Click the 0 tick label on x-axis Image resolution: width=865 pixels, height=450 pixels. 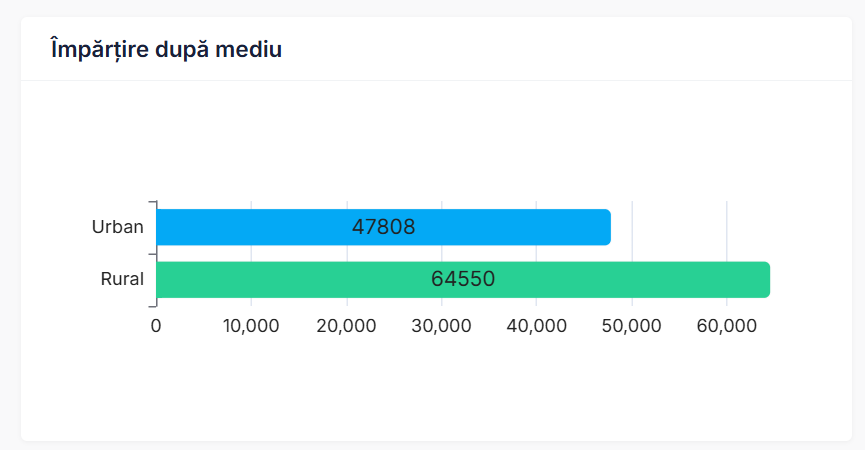point(156,326)
